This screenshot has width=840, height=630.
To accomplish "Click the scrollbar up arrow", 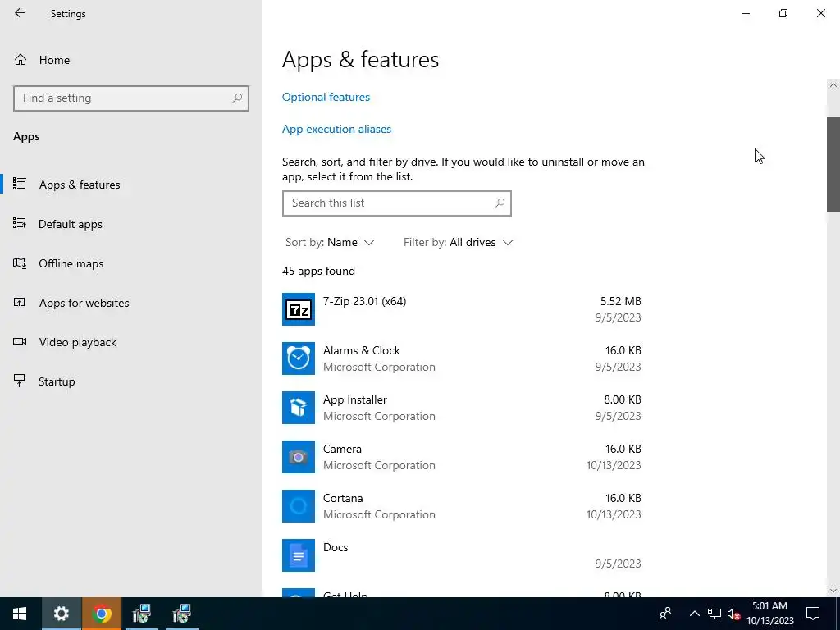I will (x=833, y=85).
